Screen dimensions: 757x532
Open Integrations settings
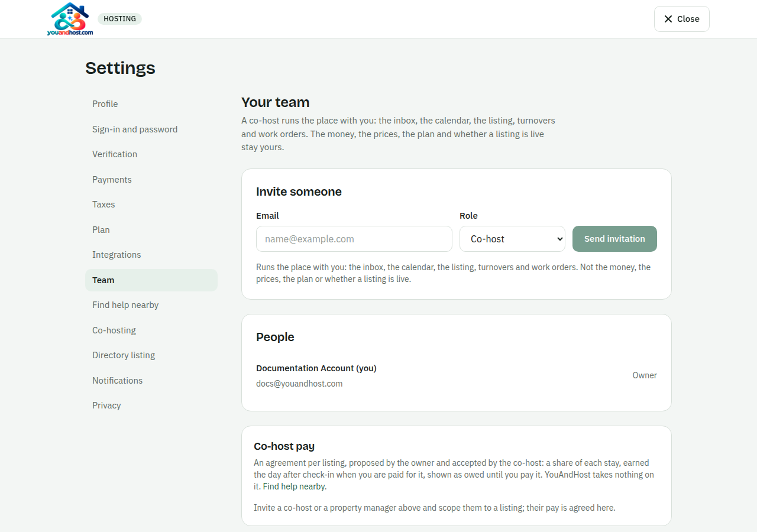click(151, 255)
